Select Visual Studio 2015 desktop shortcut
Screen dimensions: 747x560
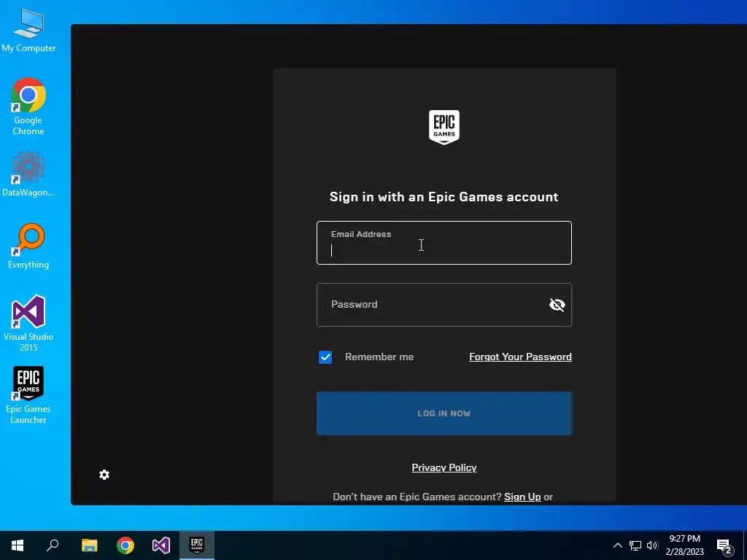pos(28,323)
